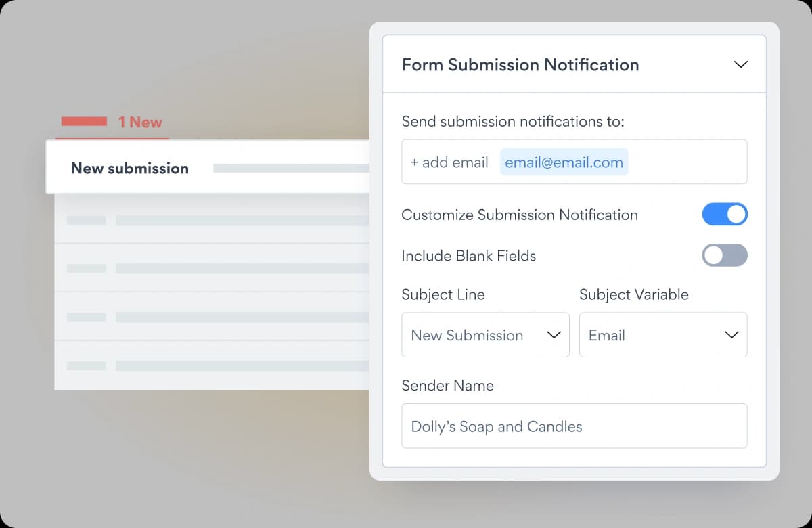Select the last placeholder row in the list
The width and height of the screenshot is (812, 528).
212,366
